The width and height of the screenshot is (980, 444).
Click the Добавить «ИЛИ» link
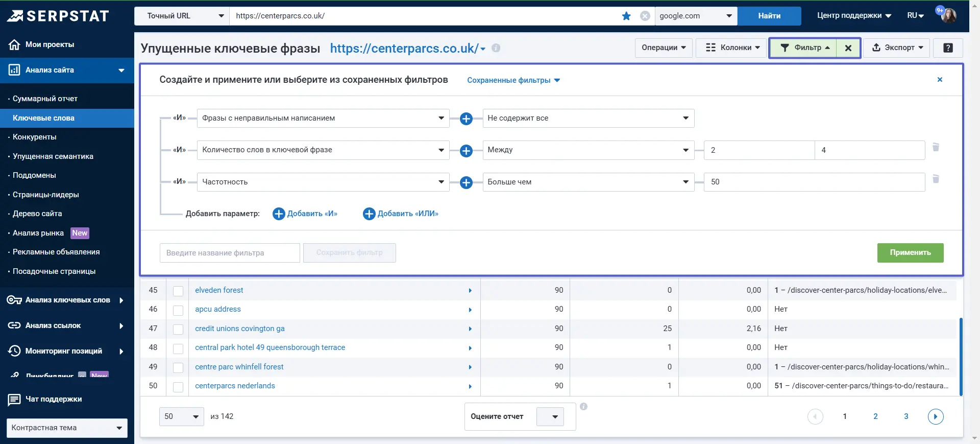click(x=401, y=214)
